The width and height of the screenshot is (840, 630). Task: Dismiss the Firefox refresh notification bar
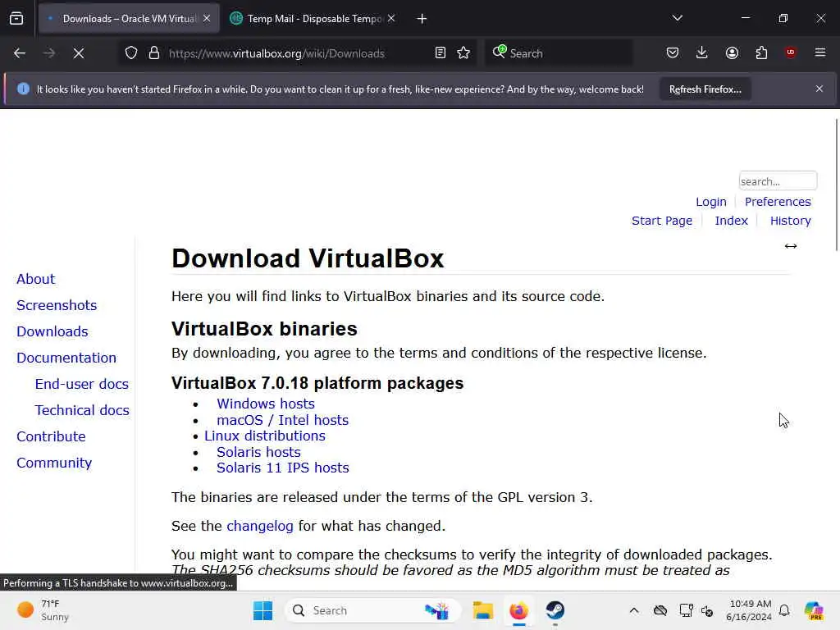coord(819,89)
